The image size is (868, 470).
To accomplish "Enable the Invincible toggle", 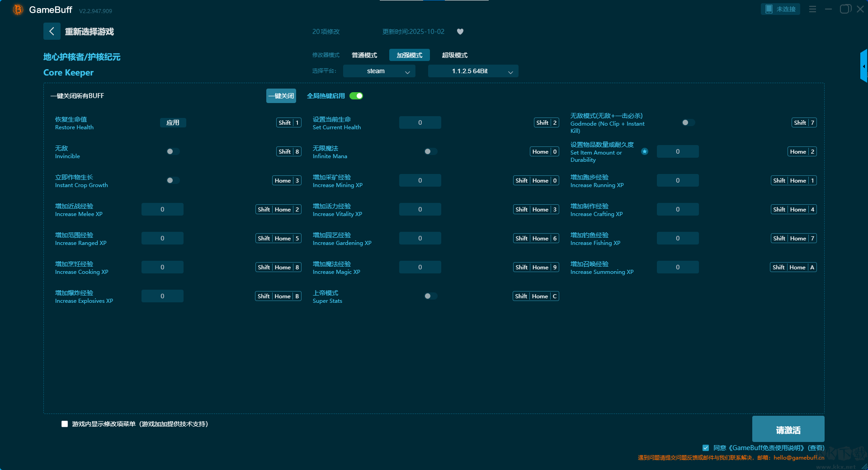I will [x=173, y=151].
